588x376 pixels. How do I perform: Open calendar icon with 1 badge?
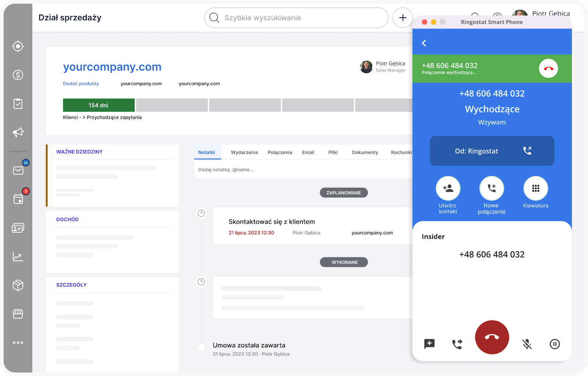18,199
